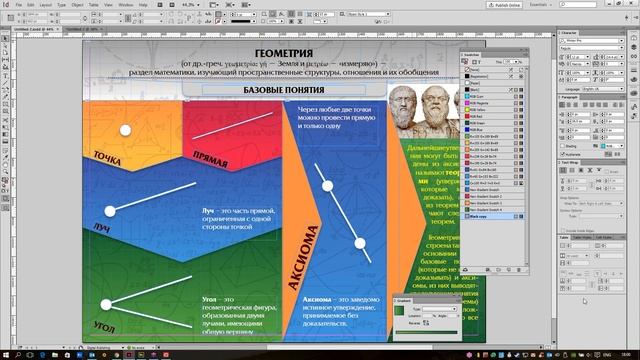Select the [Paper] swatch

(x=493, y=83)
